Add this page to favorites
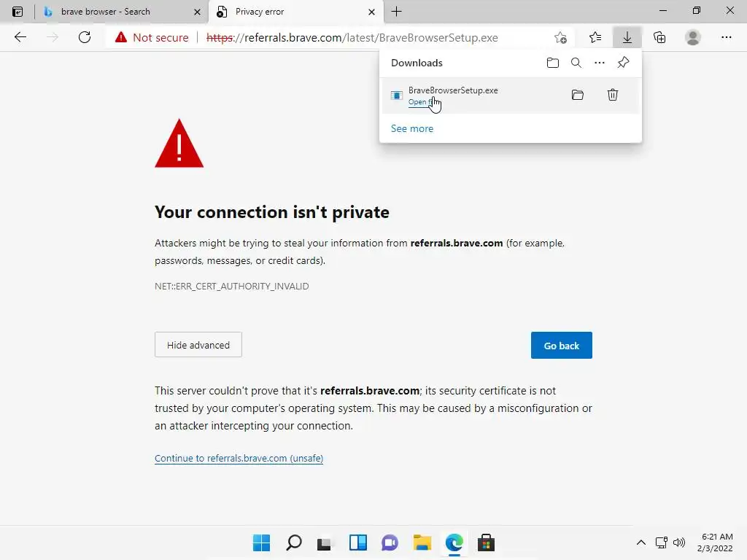This screenshot has height=560, width=747. 560,37
